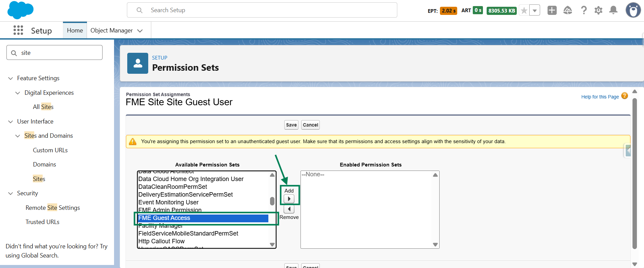Screen dimensions: 644x268
Task: Click the Permission Sets header icon
Action: click(x=138, y=63)
